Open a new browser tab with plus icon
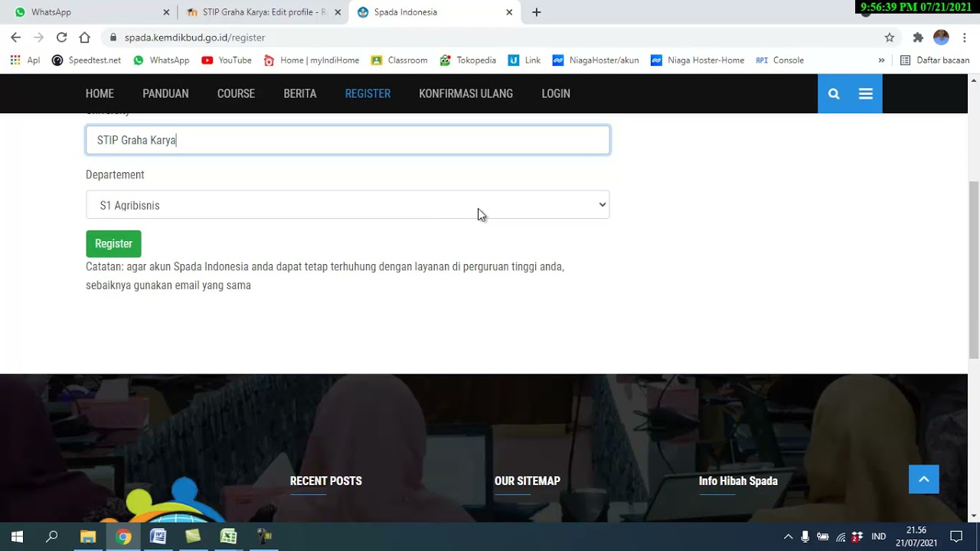Image resolution: width=980 pixels, height=551 pixels. click(537, 12)
